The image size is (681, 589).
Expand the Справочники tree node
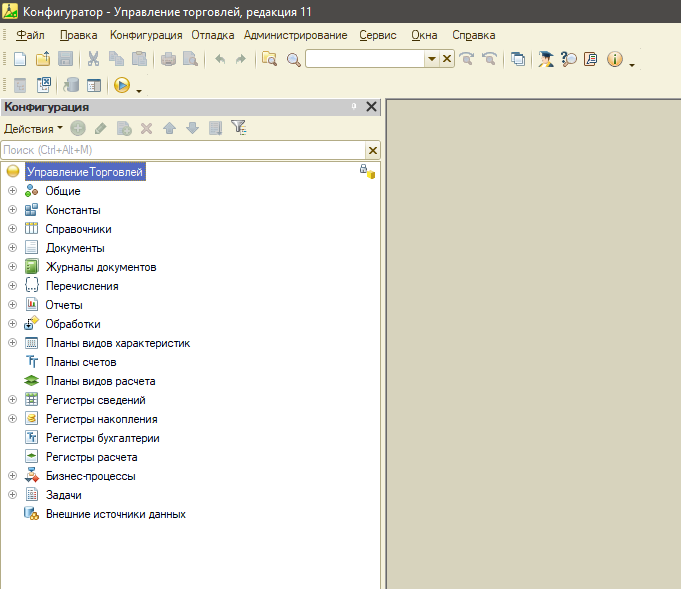coord(13,228)
